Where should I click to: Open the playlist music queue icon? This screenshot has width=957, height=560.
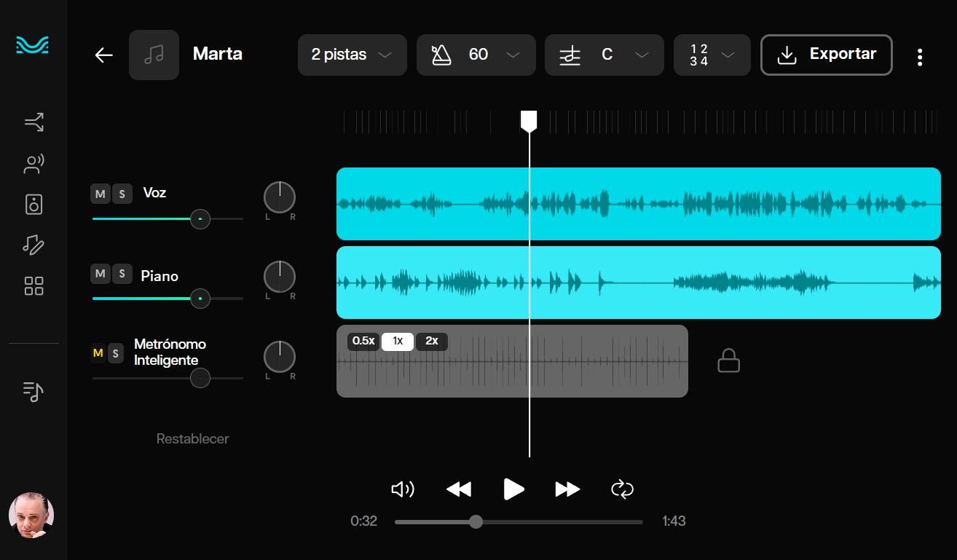(x=34, y=392)
